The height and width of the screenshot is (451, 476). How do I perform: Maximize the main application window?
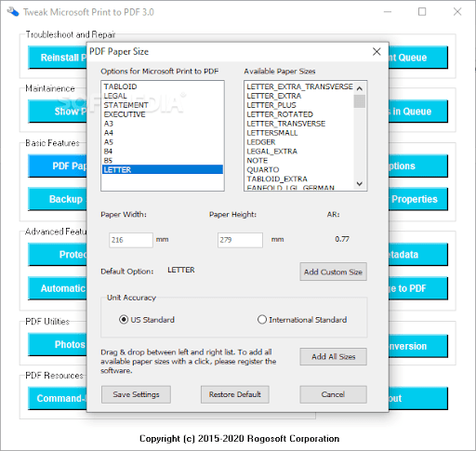tap(422, 12)
